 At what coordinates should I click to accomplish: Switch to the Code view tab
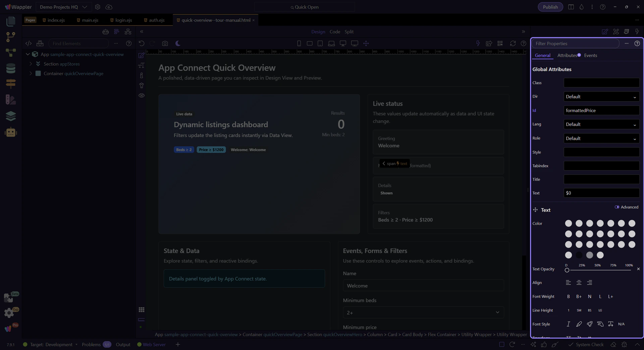(334, 32)
